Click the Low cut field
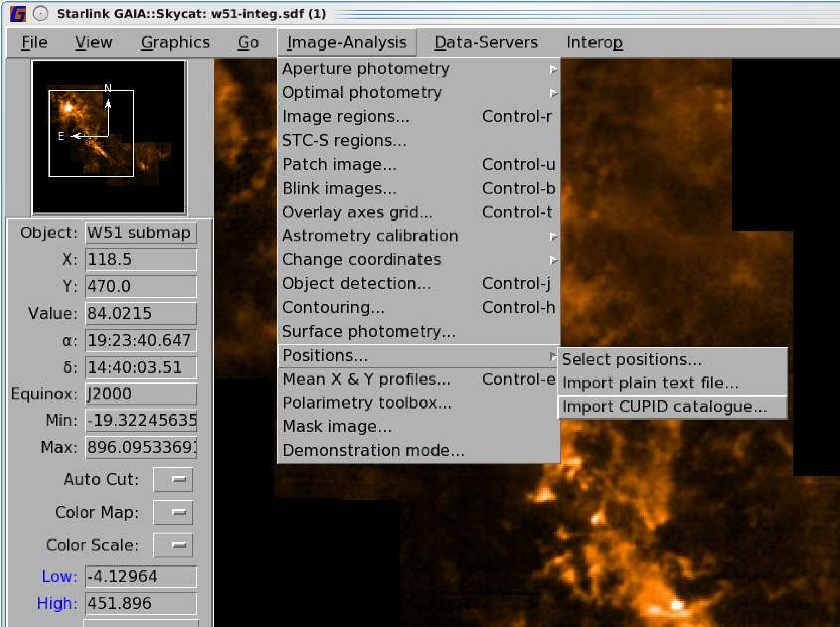840x627 pixels. click(141, 577)
